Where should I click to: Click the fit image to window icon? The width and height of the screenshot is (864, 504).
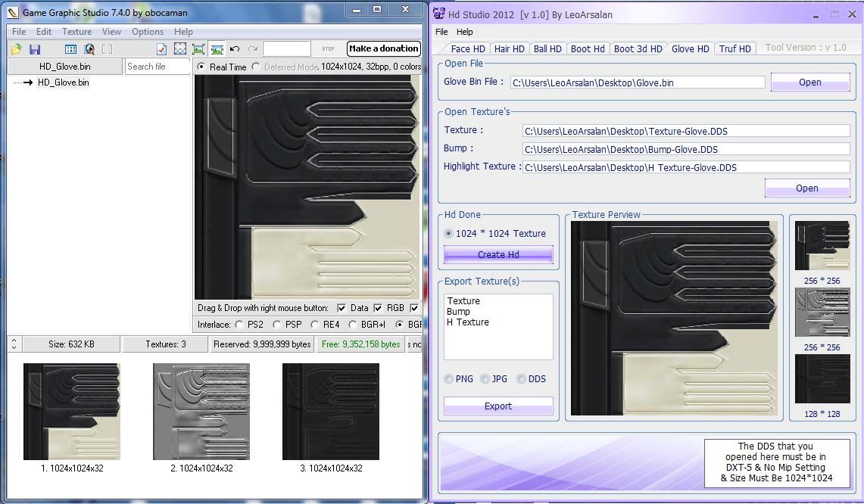[198, 49]
